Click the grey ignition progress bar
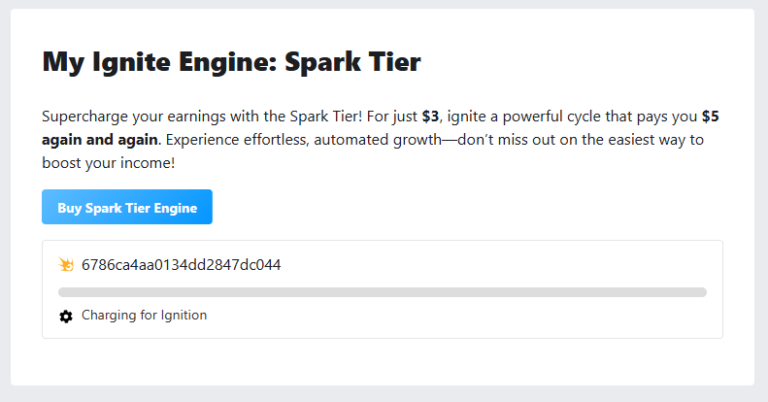Image resolution: width=768 pixels, height=402 pixels. (382, 292)
